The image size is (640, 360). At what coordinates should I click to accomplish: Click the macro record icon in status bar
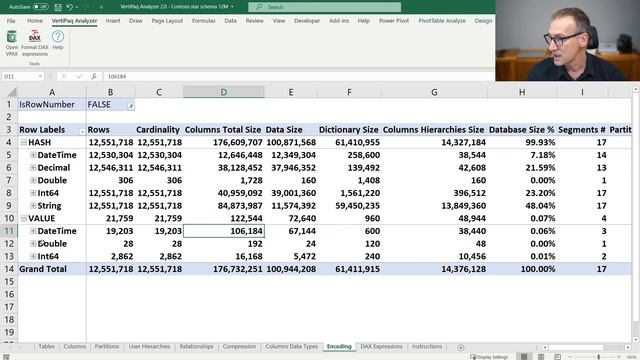coord(6,357)
